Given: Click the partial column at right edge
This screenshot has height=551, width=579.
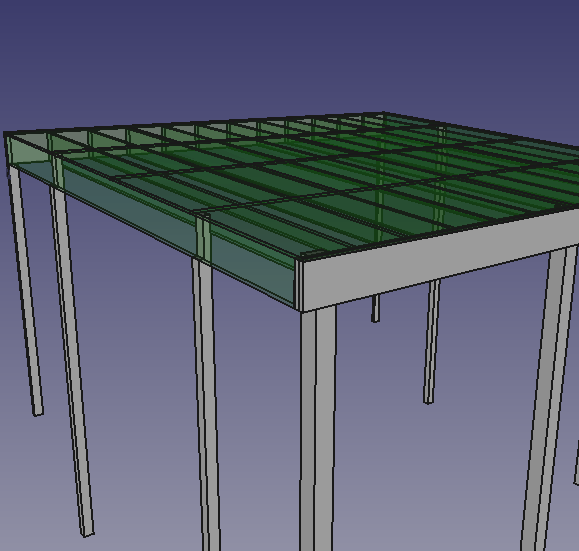Looking at the screenshot, I should pos(576,462).
